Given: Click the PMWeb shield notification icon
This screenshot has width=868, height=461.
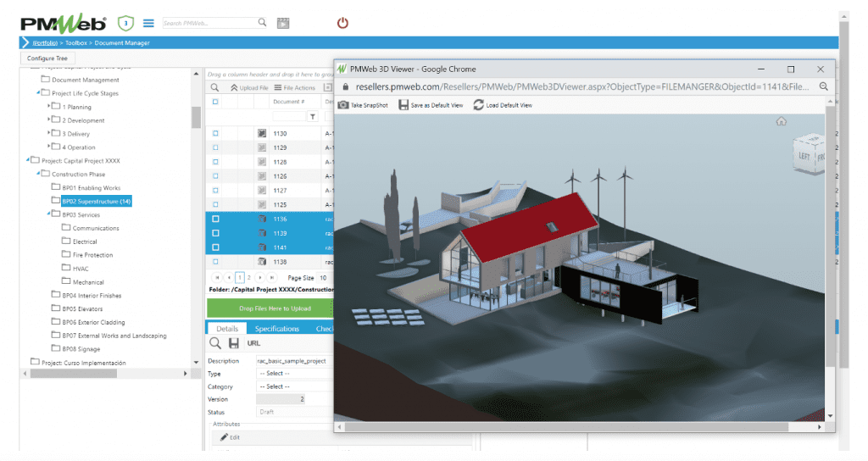Looking at the screenshot, I should [x=125, y=23].
